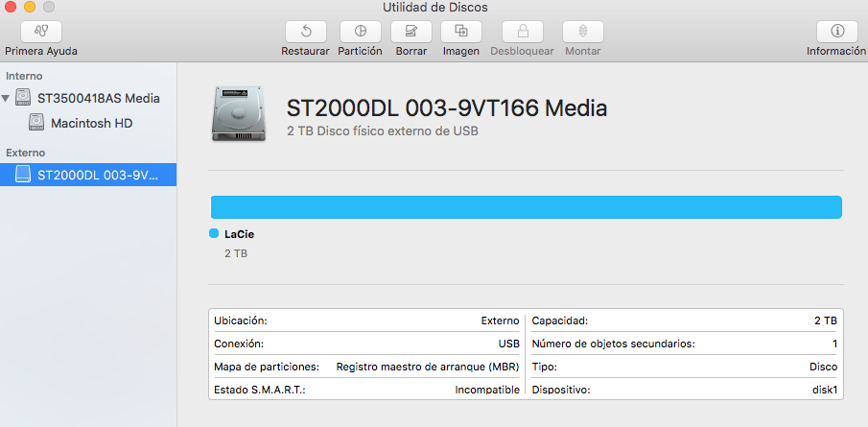Screen dimensions: 868x427
Task: Click the LaCie partition label
Action: click(x=239, y=234)
